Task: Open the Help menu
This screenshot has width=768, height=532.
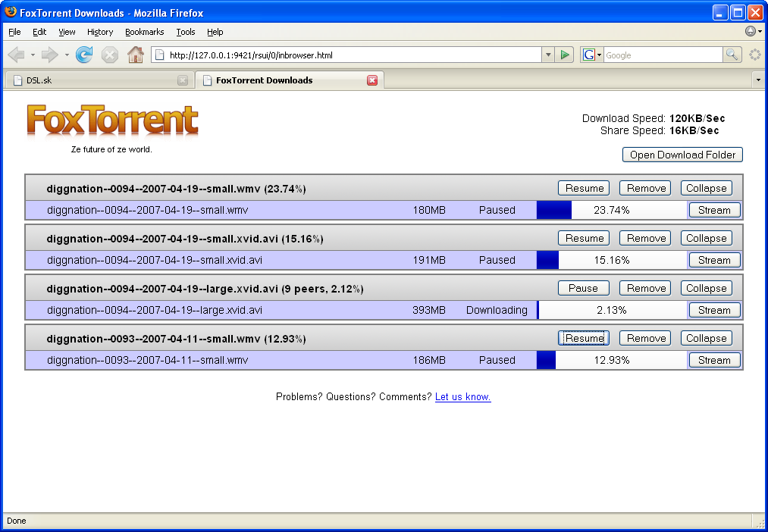Action: point(215,32)
